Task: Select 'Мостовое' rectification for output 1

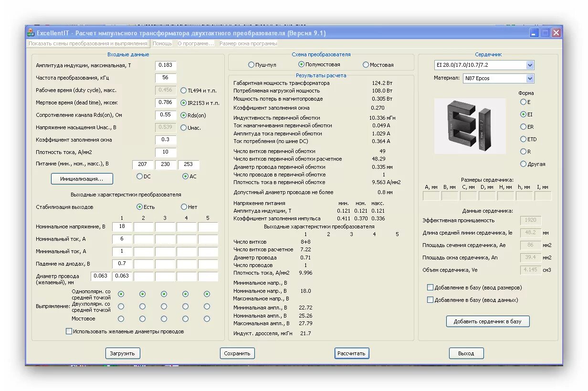Action: pyautogui.click(x=121, y=319)
